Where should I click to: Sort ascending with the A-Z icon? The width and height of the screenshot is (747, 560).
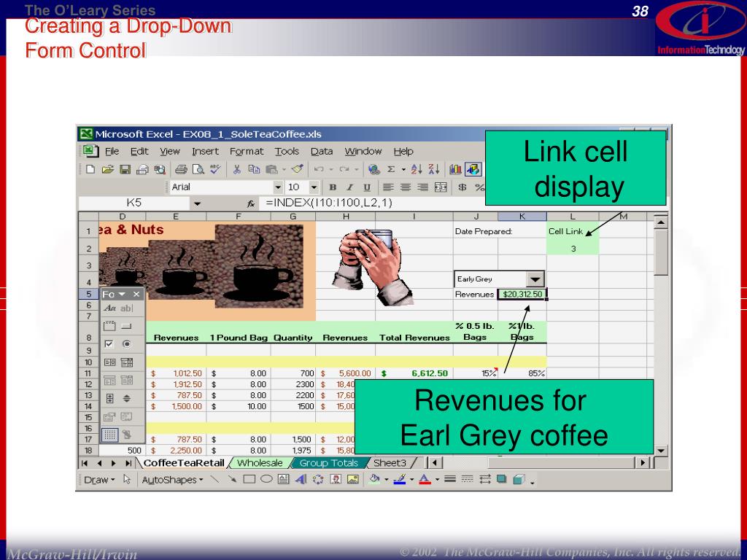pos(417,169)
